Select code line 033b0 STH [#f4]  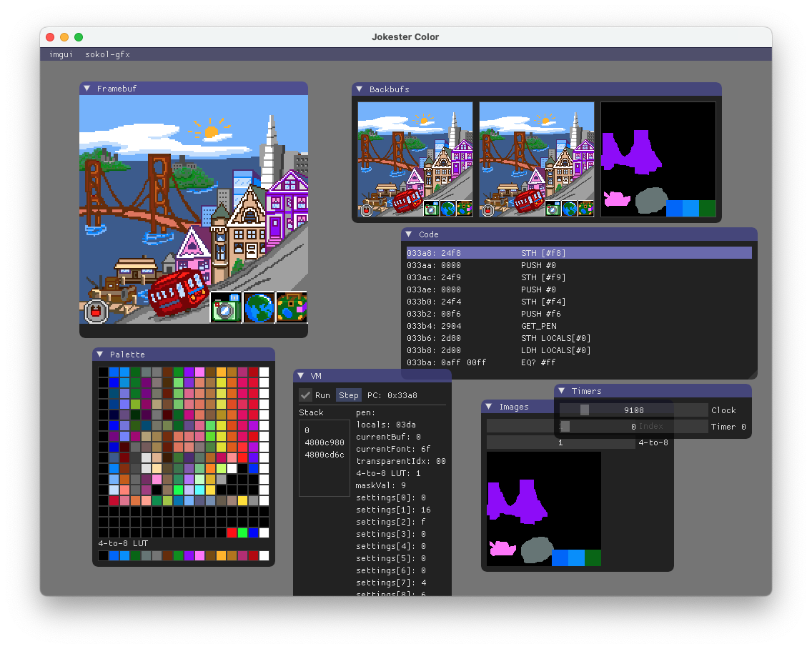(579, 302)
